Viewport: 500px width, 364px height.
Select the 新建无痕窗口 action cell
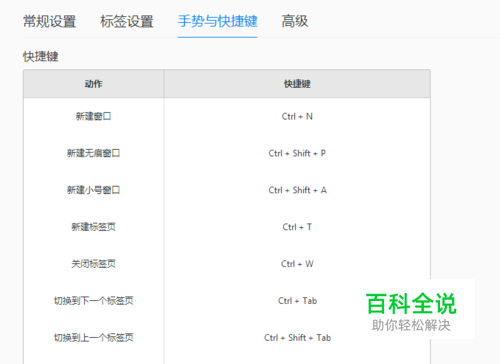pyautogui.click(x=94, y=153)
